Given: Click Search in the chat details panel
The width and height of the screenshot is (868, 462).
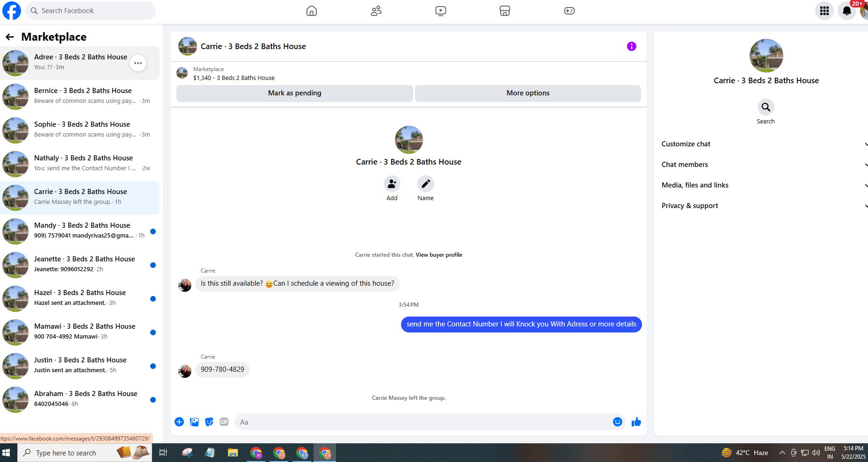Looking at the screenshot, I should [x=766, y=108].
